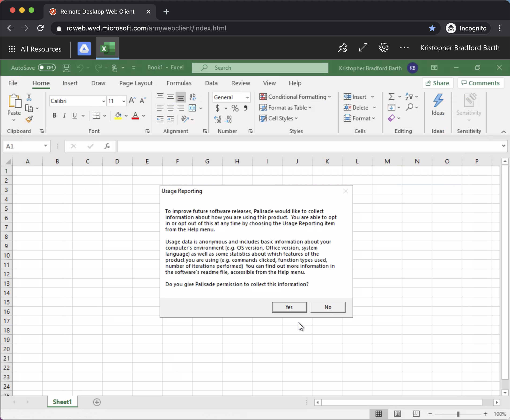This screenshot has width=510, height=420.
Task: Switch to Page Layout view in status bar
Action: [x=398, y=414]
